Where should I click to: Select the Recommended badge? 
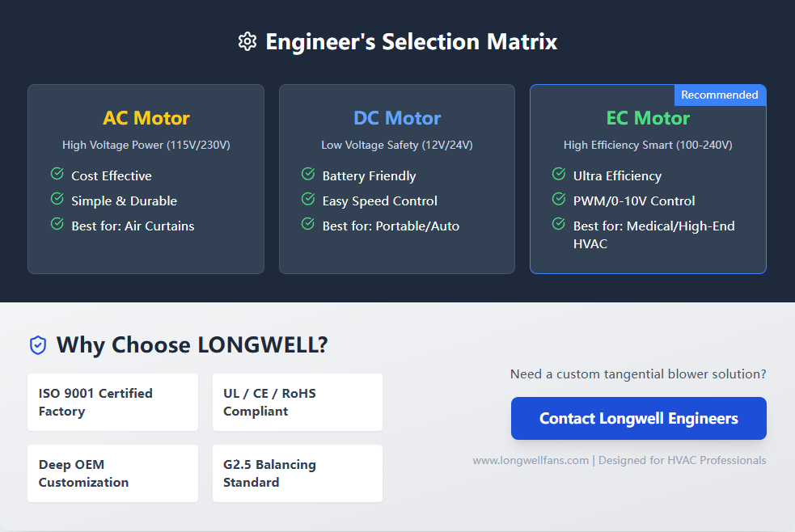point(720,95)
